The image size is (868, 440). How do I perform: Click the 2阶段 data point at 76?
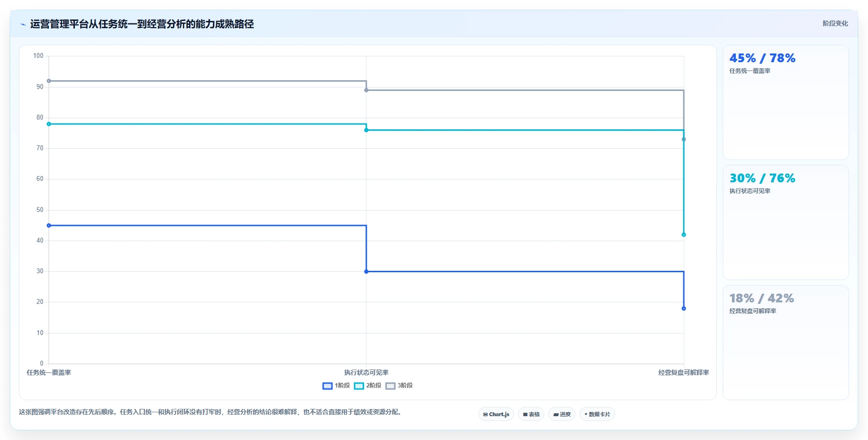[366, 130]
